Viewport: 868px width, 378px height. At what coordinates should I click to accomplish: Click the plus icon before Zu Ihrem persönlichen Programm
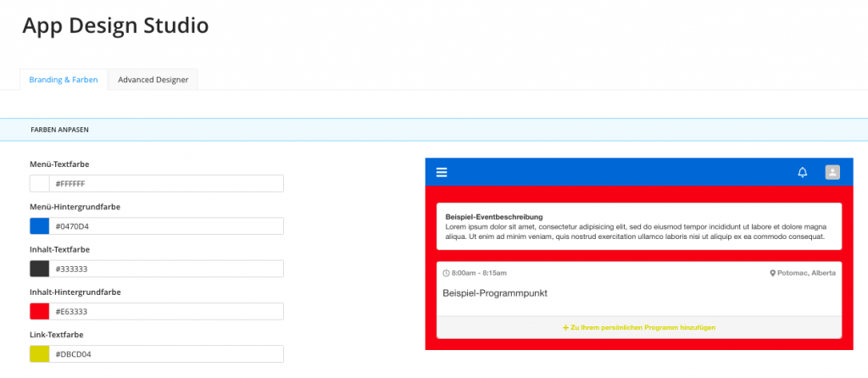tap(565, 328)
